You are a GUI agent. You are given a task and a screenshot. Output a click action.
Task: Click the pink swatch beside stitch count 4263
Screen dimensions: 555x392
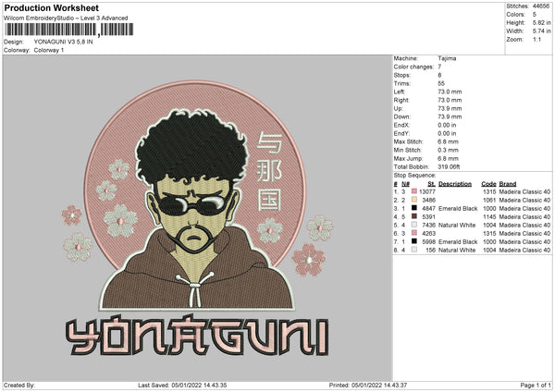tap(414, 233)
